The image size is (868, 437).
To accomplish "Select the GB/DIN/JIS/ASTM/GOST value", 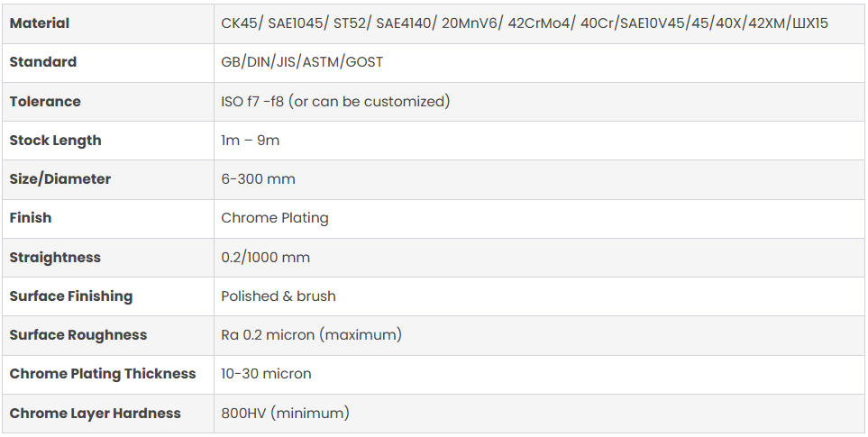I will pyautogui.click(x=302, y=62).
